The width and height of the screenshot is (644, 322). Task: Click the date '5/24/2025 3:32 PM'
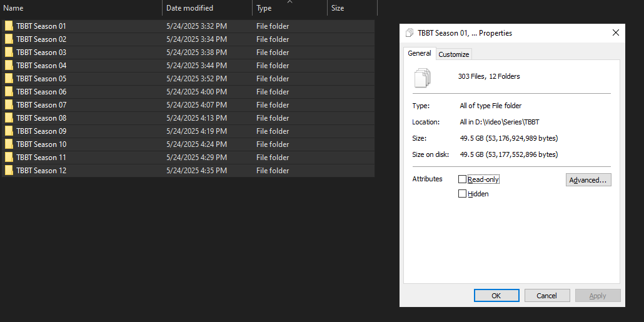(196, 26)
